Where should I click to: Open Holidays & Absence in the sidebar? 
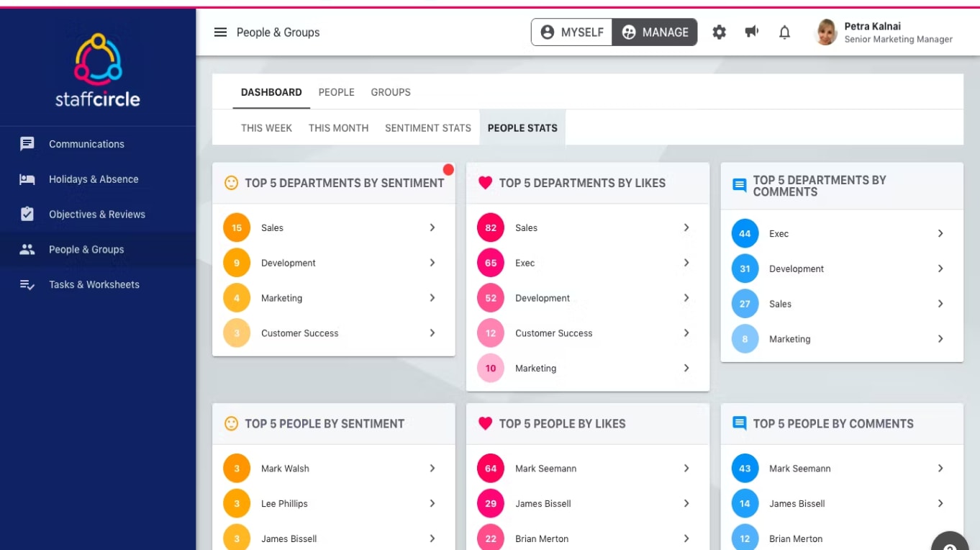94,179
